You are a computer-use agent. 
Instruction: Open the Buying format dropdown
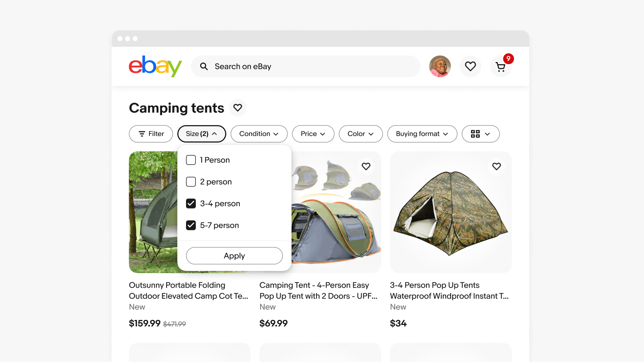tap(422, 134)
